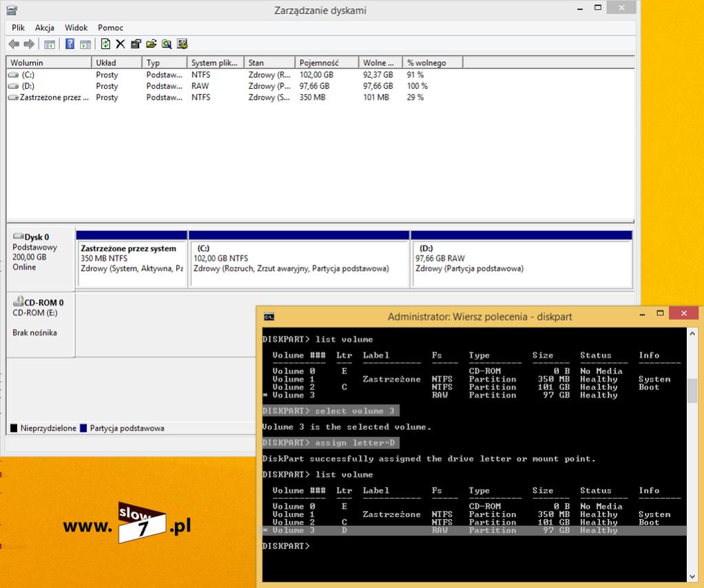
Task: Open the Plik menu
Action: click(x=19, y=28)
